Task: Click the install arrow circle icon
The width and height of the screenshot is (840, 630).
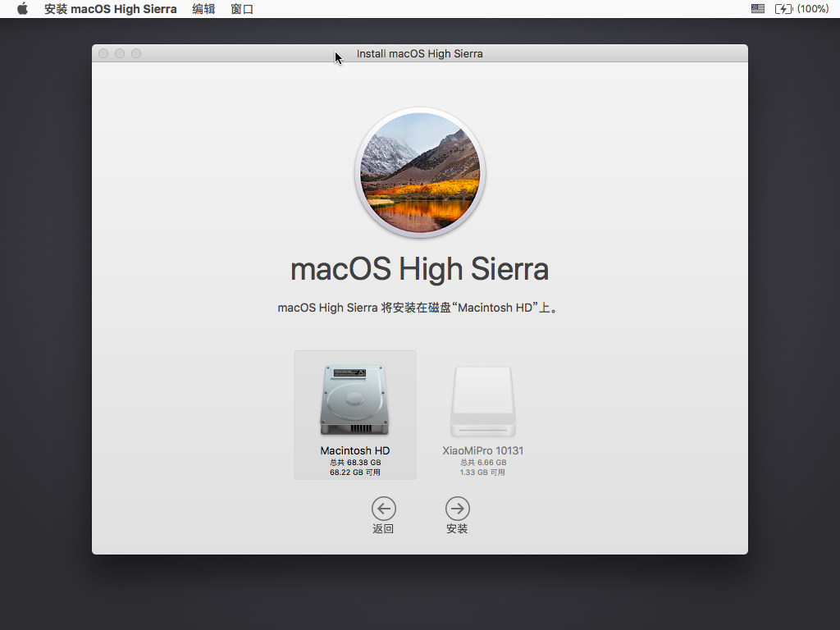Action: coord(457,508)
